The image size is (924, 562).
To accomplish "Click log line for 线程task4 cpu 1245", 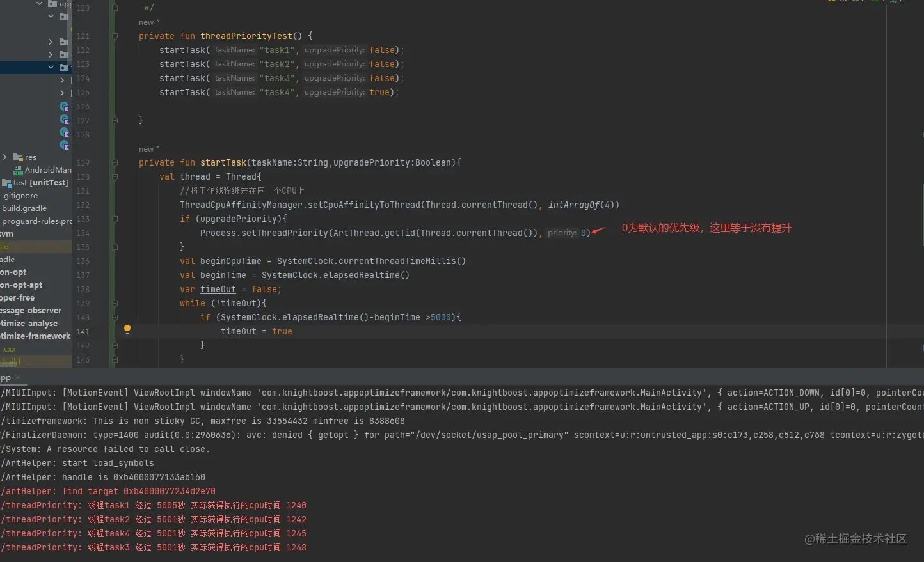I will pos(154,534).
